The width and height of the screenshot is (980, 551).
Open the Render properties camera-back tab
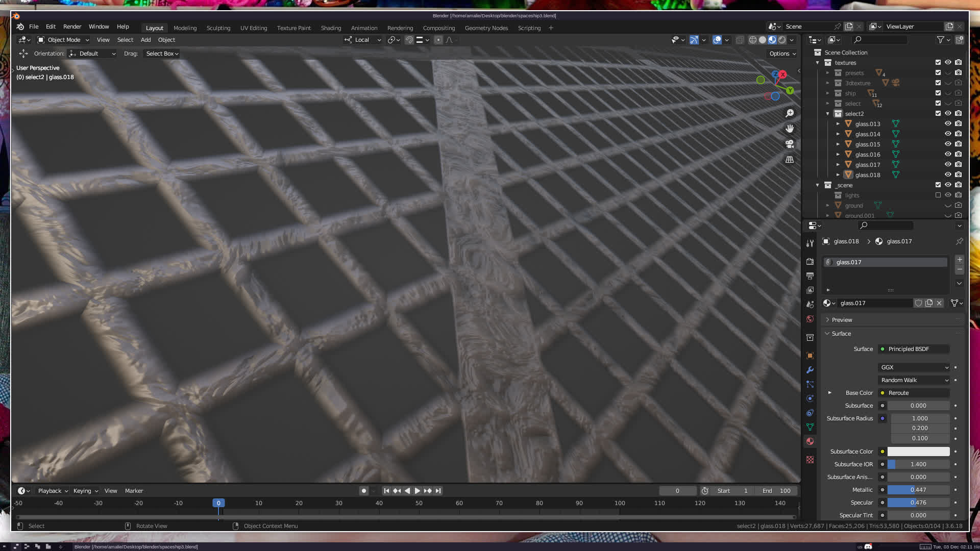[810, 261]
